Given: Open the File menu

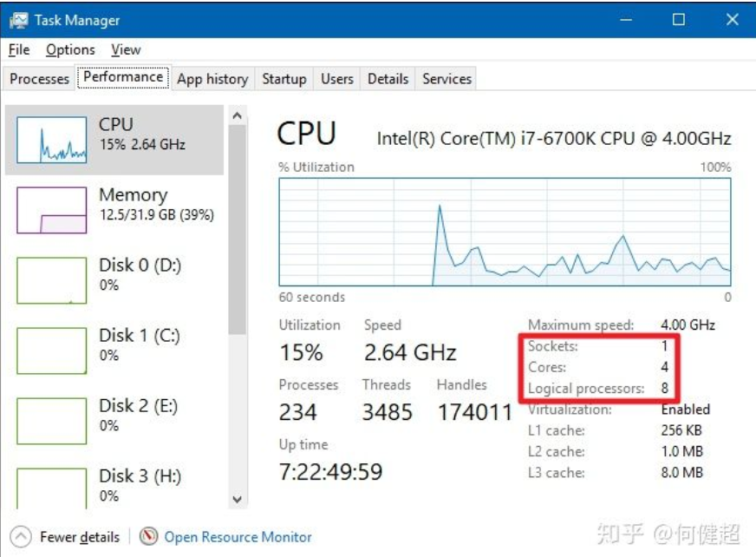Looking at the screenshot, I should pos(18,49).
